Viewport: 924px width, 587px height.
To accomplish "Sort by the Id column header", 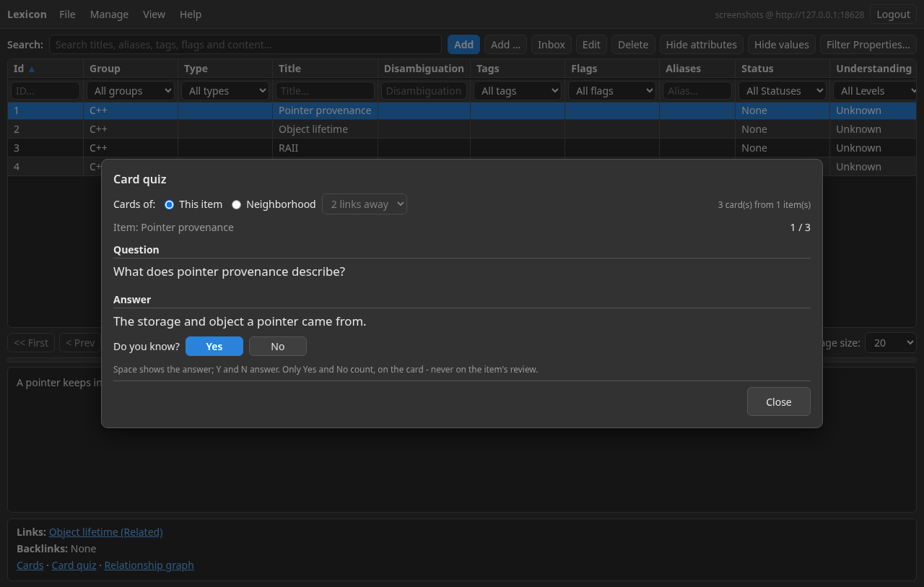I will [45, 69].
